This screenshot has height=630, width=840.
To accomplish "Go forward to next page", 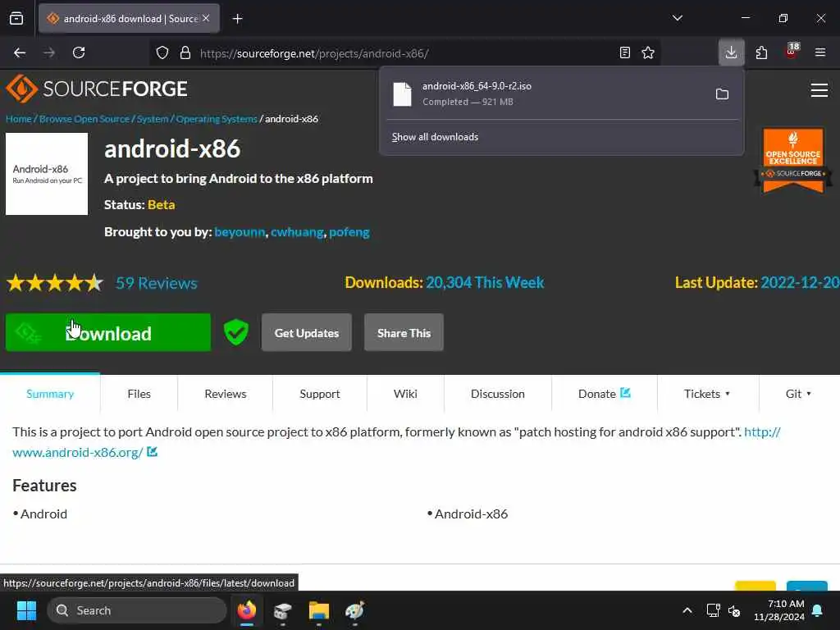I will pos(49,52).
